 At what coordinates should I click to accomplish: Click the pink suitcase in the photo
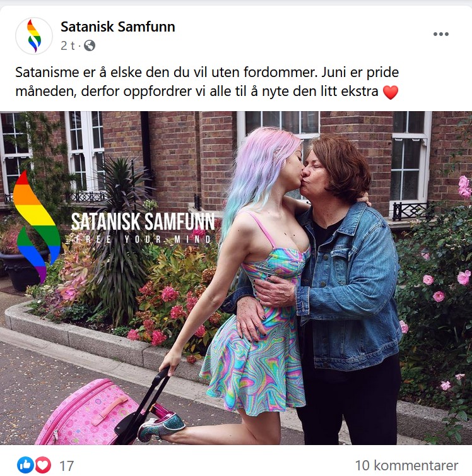tap(88, 414)
